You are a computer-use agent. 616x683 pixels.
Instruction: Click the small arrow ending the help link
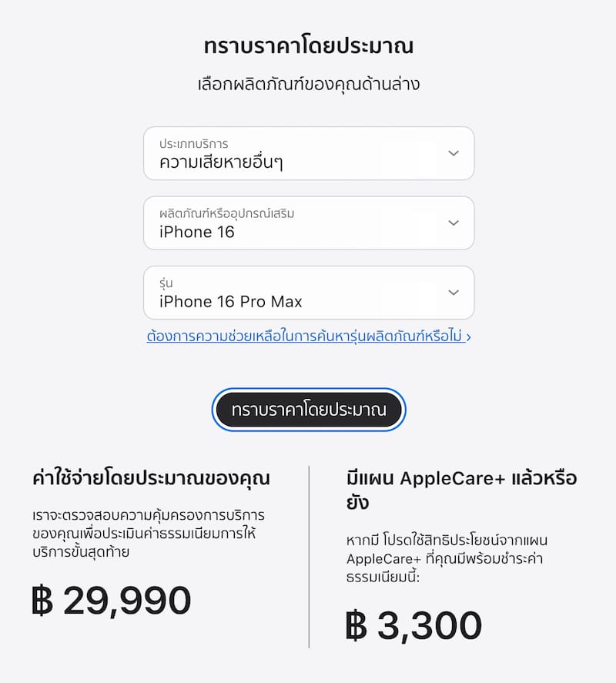click(468, 336)
